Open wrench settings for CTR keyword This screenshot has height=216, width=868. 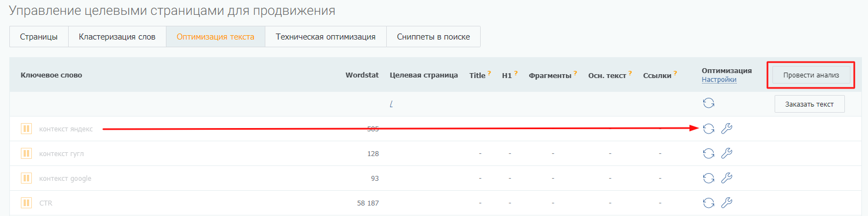point(726,203)
